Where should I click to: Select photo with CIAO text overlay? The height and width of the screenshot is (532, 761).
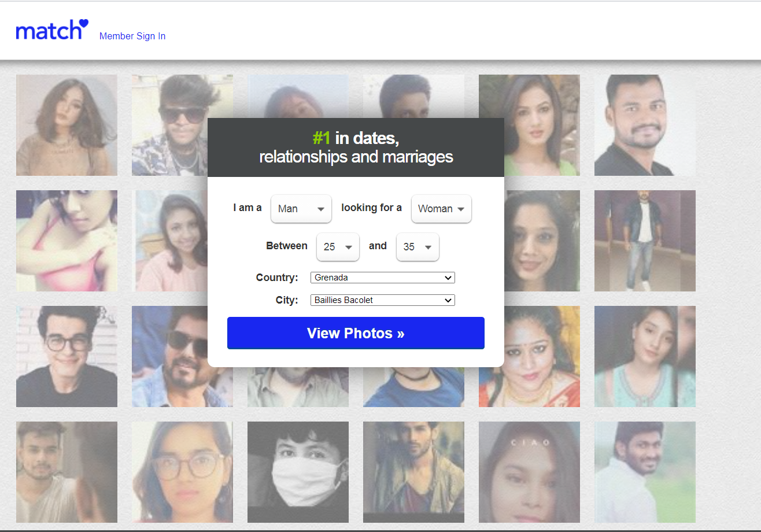[x=529, y=472]
